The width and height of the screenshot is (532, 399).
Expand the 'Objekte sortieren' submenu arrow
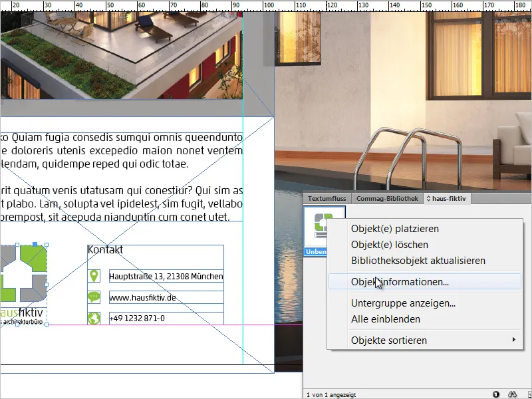tap(513, 340)
